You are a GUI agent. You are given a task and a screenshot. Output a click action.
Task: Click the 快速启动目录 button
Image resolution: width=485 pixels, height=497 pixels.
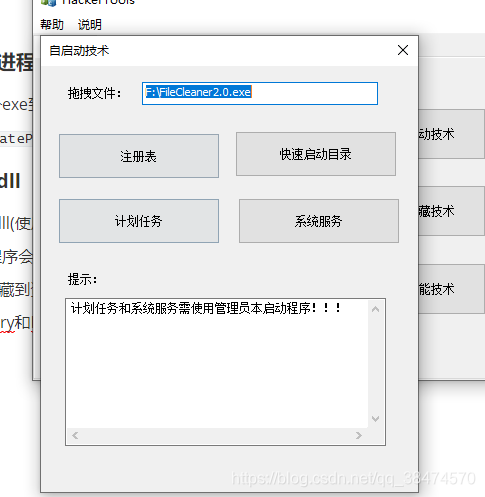[316, 154]
